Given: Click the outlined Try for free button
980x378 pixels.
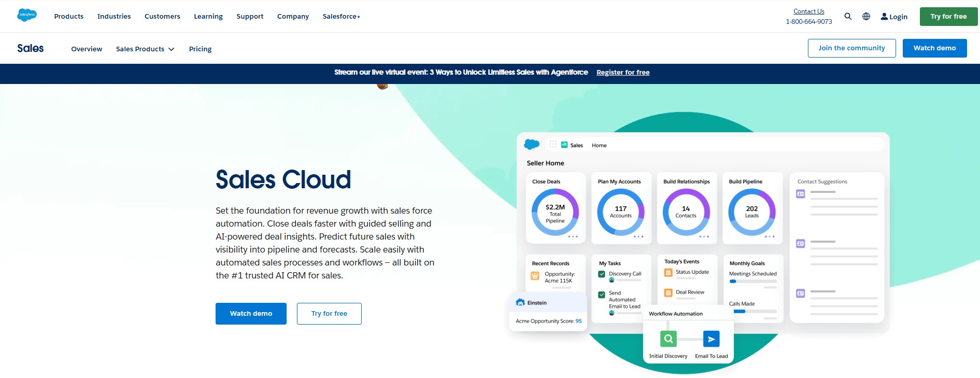Looking at the screenshot, I should tap(329, 314).
